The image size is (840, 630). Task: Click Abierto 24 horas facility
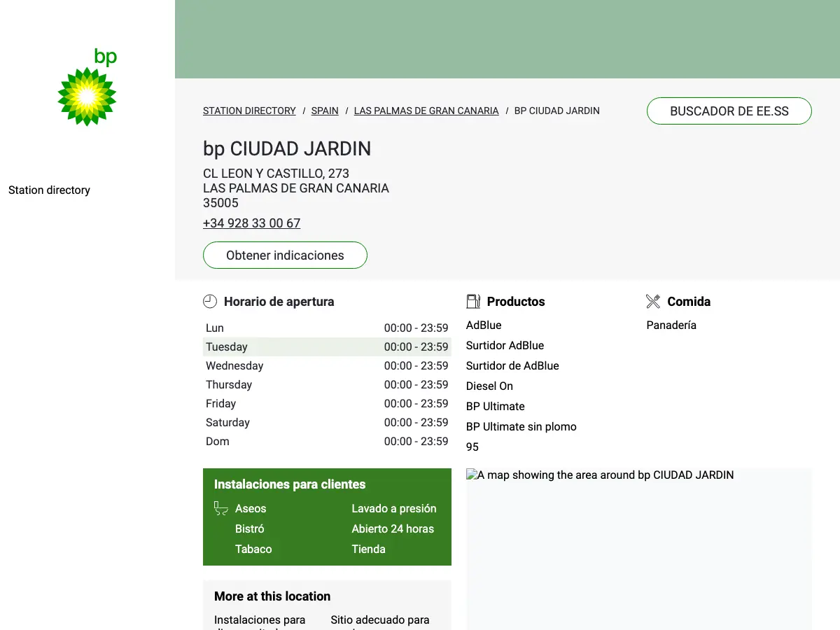click(x=393, y=528)
